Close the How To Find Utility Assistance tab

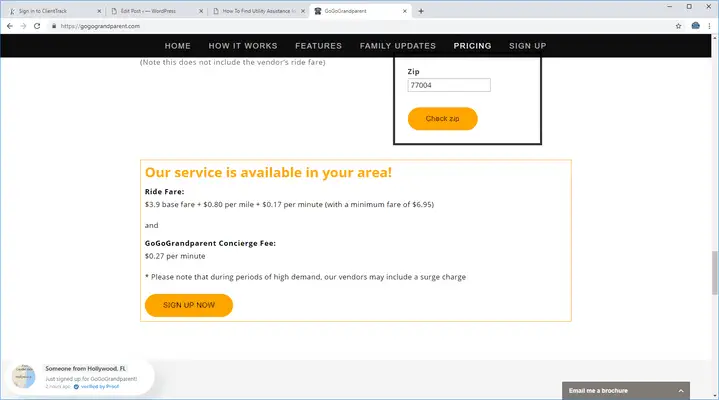tap(303, 11)
